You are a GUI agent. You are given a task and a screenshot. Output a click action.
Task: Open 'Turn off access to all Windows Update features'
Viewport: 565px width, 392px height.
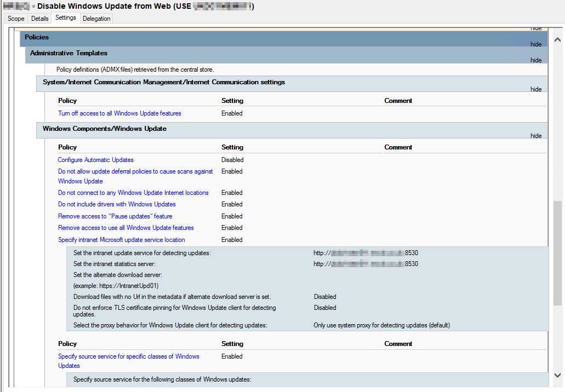119,113
